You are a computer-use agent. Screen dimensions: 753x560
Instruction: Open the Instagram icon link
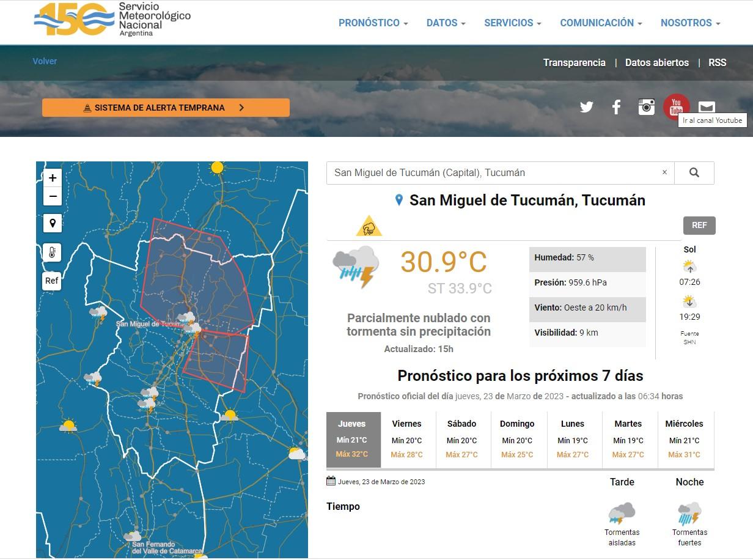[646, 107]
